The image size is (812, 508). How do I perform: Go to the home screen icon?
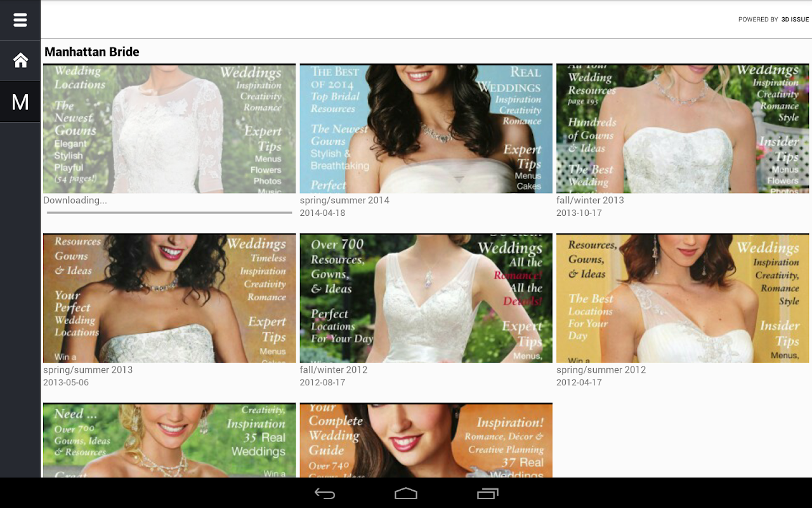[x=20, y=60]
